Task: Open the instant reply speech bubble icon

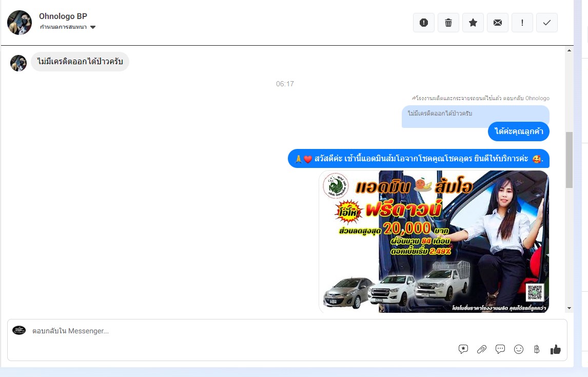Action: click(500, 349)
